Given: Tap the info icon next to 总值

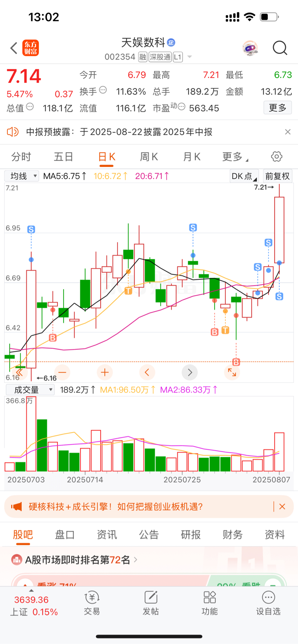Looking at the screenshot, I should pos(30,107).
